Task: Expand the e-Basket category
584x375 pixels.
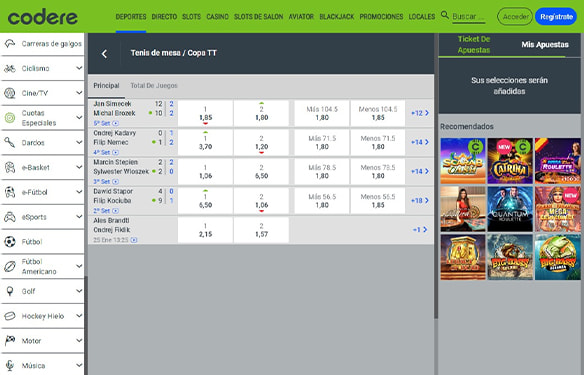Action: point(79,167)
